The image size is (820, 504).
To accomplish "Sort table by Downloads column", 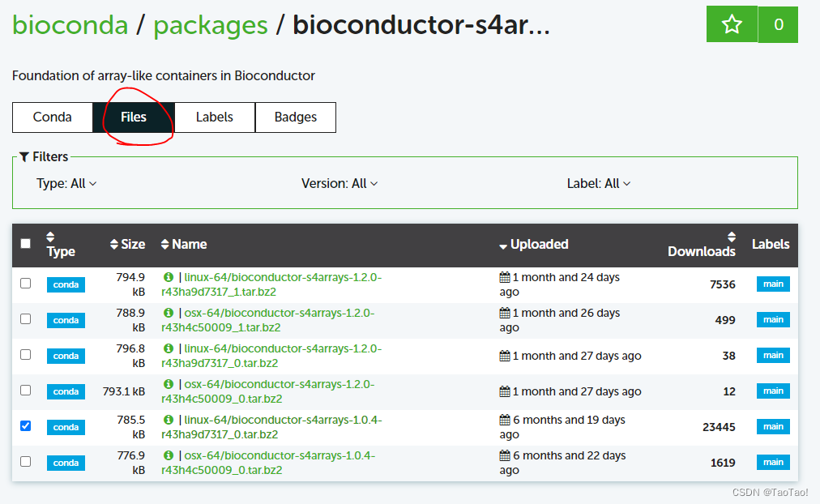I will [x=701, y=244].
